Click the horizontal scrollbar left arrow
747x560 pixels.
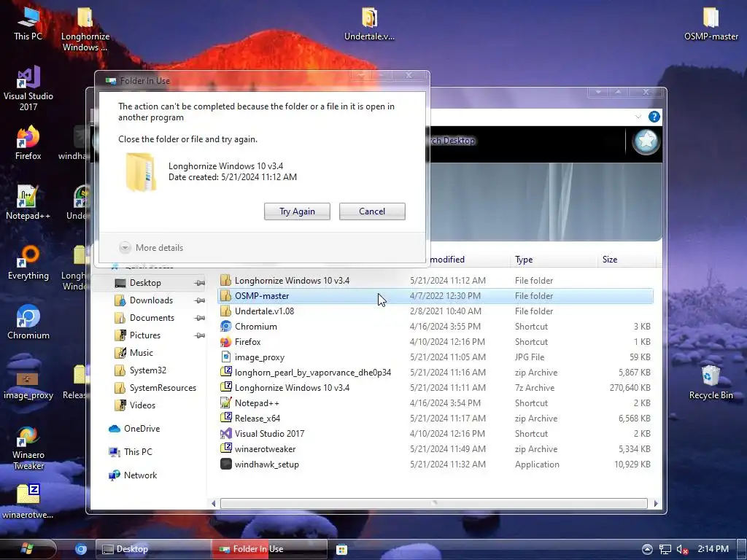(214, 503)
